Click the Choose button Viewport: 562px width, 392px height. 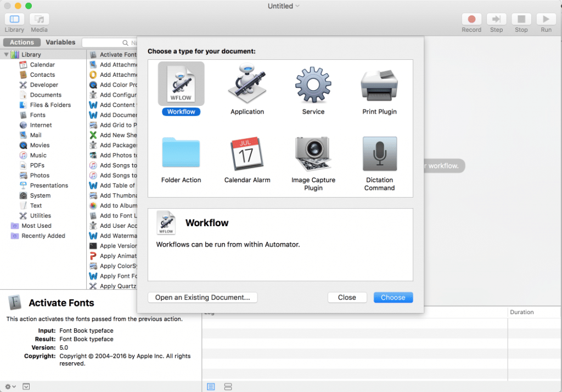point(393,297)
